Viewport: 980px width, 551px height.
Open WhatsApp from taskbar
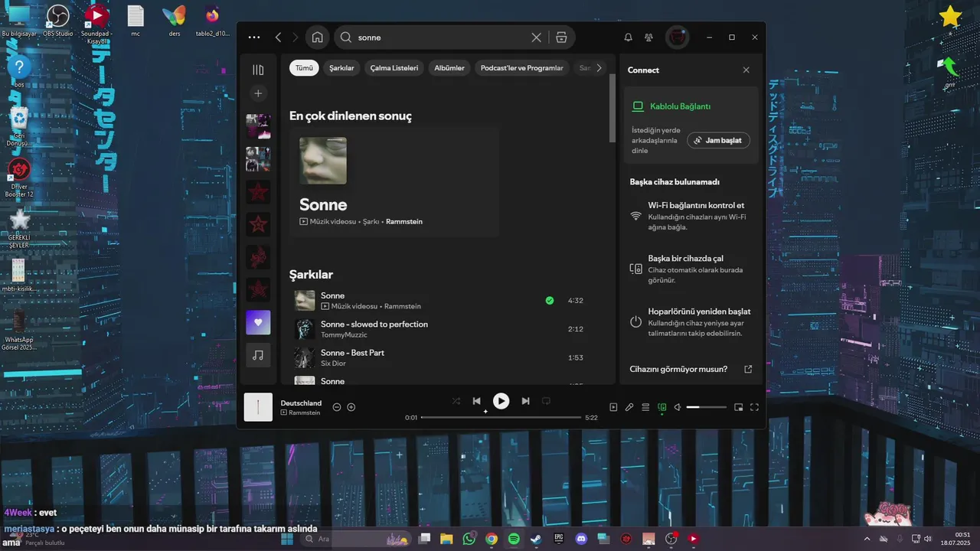point(469,539)
